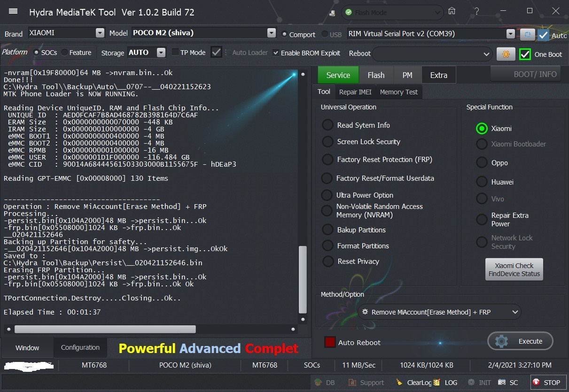Select the Tool sub-tab

(x=324, y=92)
